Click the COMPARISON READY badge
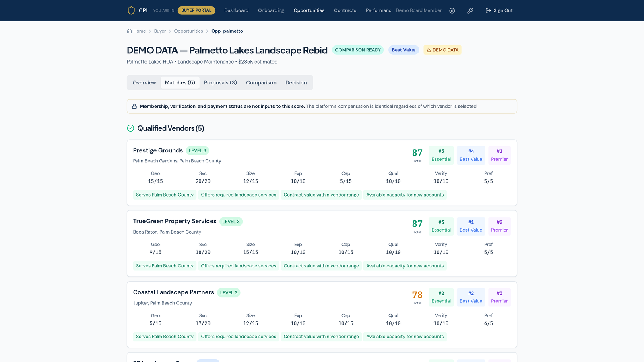The image size is (644, 362). click(358, 50)
